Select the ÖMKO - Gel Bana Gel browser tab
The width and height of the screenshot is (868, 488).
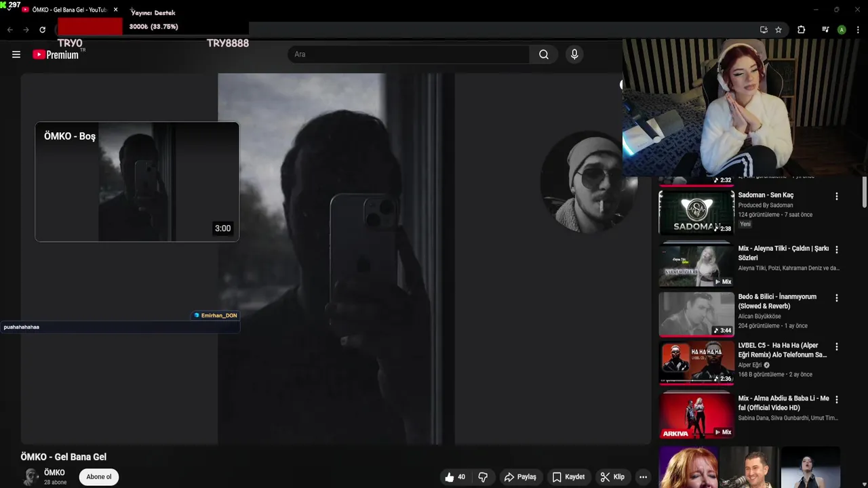click(x=71, y=10)
